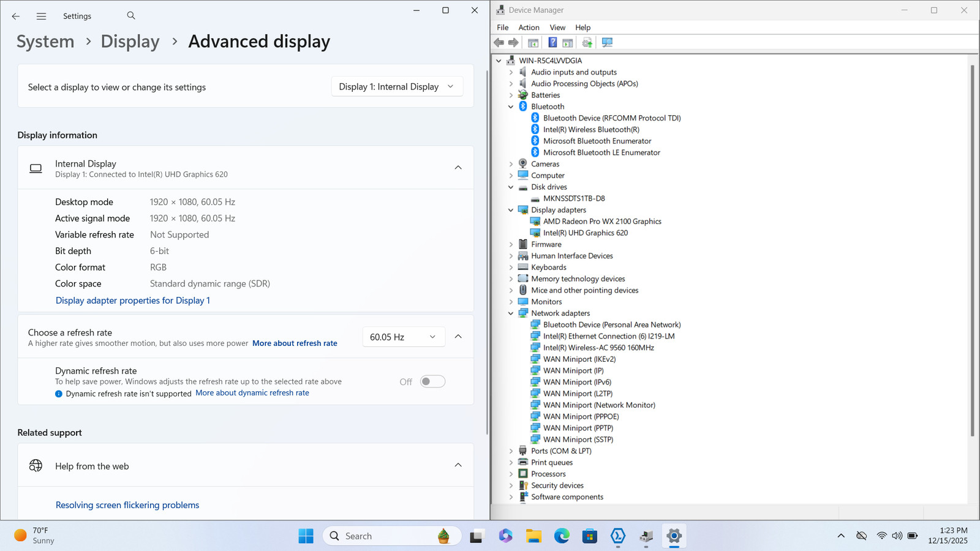Image resolution: width=980 pixels, height=551 pixels.
Task: Select Intel(R) Wireless-AC 9560 160MHz adapter
Action: (598, 348)
